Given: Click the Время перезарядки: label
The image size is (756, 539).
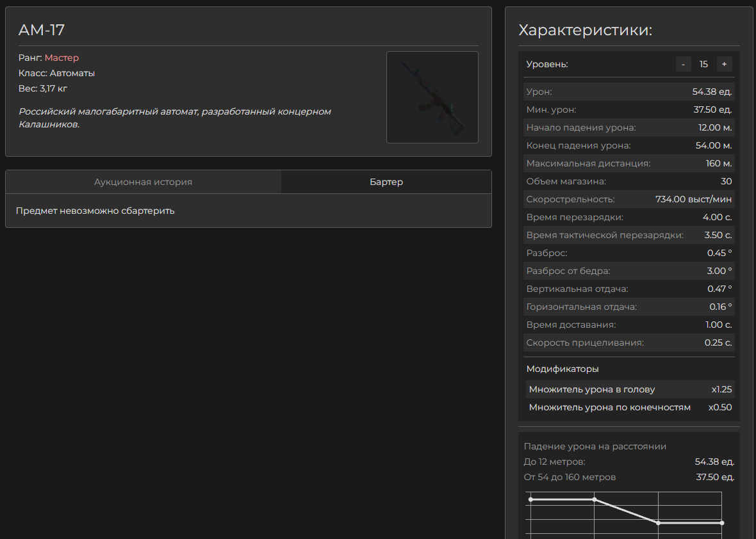Looking at the screenshot, I should point(575,217).
